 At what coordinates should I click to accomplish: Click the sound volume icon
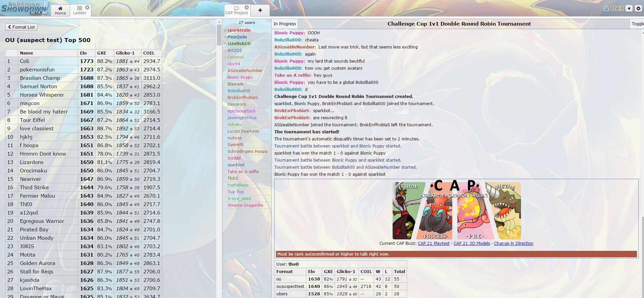pos(629,8)
